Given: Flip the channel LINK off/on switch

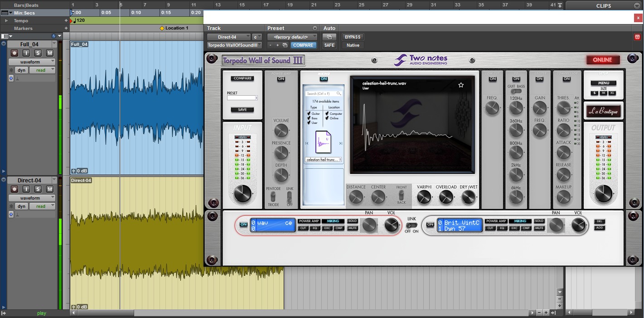Looking at the screenshot, I should [412, 225].
